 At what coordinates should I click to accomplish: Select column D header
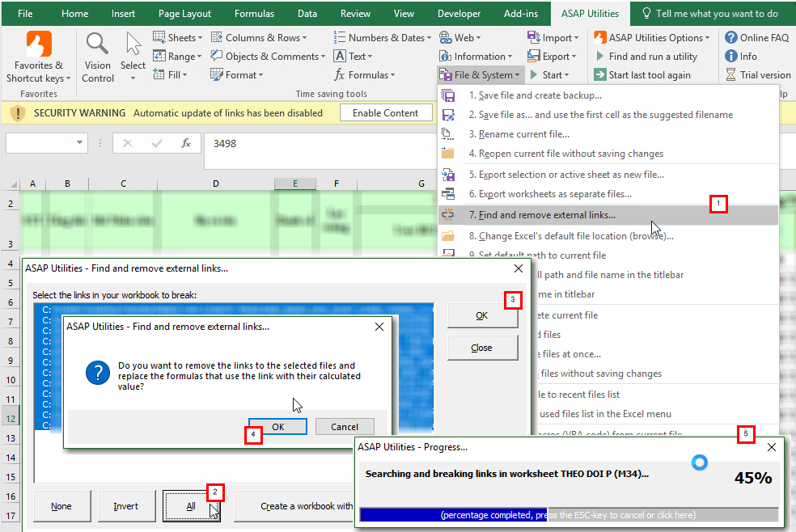pyautogui.click(x=216, y=184)
